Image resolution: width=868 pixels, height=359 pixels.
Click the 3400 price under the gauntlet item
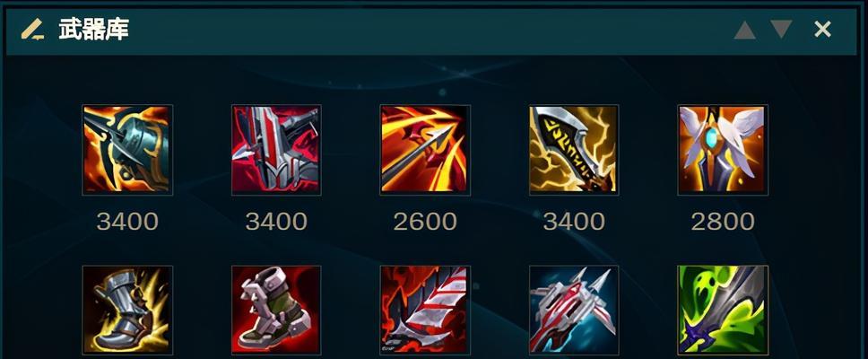[x=276, y=222]
